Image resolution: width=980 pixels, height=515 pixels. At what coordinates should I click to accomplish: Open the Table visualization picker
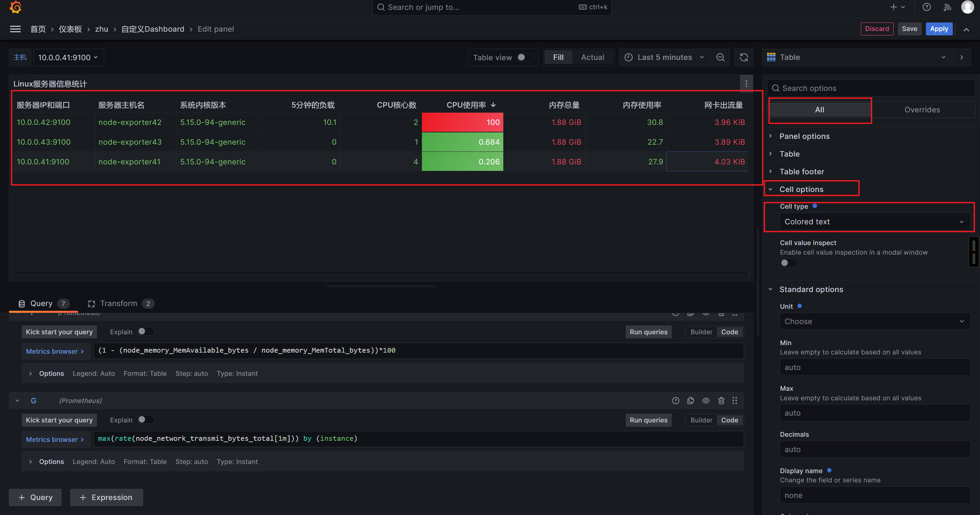tap(857, 58)
